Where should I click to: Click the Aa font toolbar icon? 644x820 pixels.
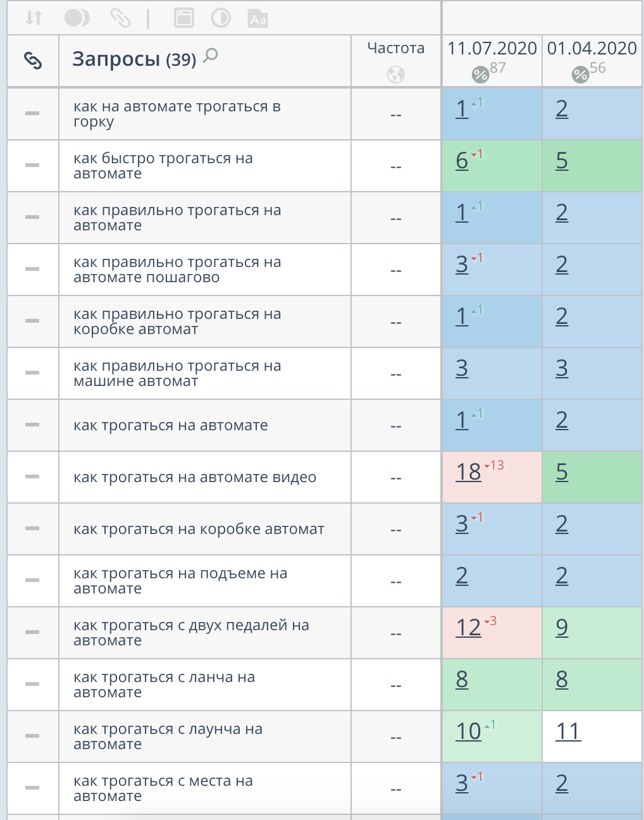point(258,19)
